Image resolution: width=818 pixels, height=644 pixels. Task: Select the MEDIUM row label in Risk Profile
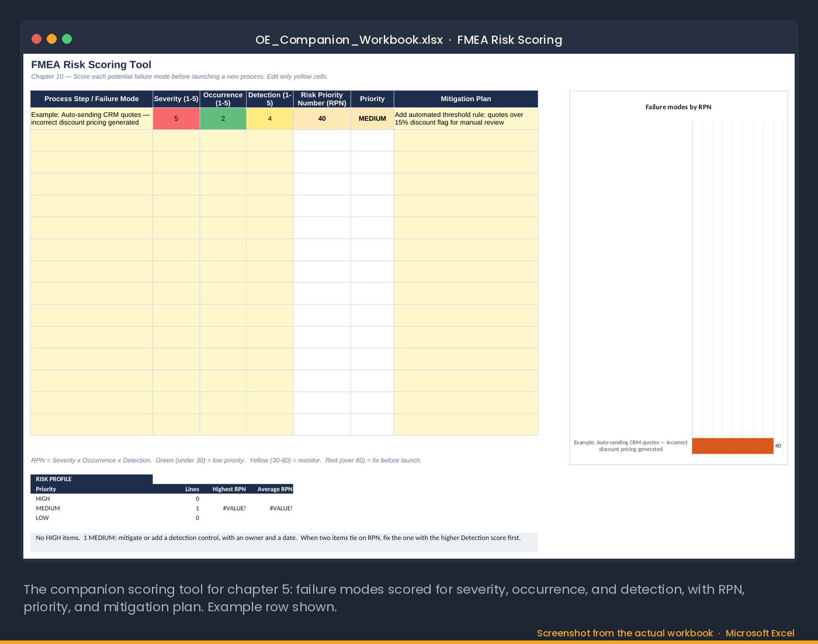point(48,508)
